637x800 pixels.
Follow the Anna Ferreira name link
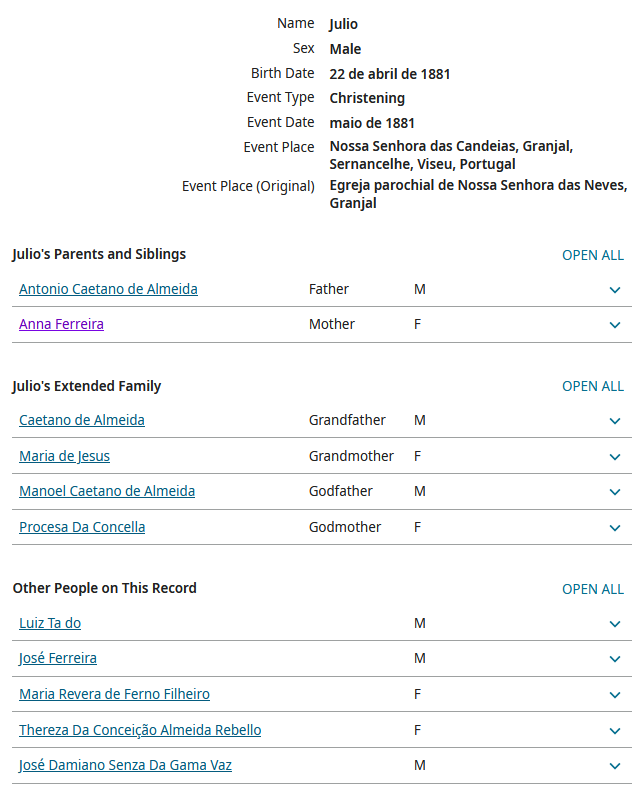coord(61,324)
